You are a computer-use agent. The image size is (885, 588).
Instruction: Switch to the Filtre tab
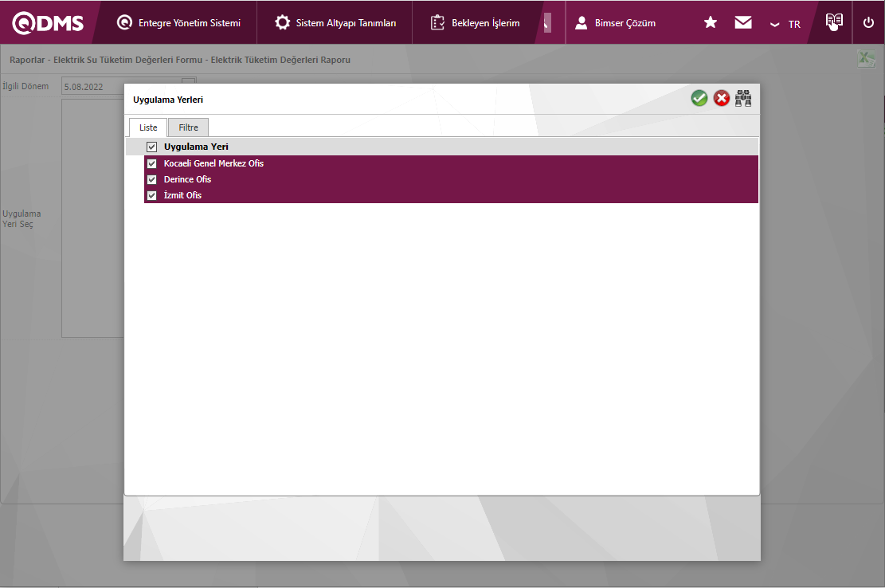click(189, 127)
